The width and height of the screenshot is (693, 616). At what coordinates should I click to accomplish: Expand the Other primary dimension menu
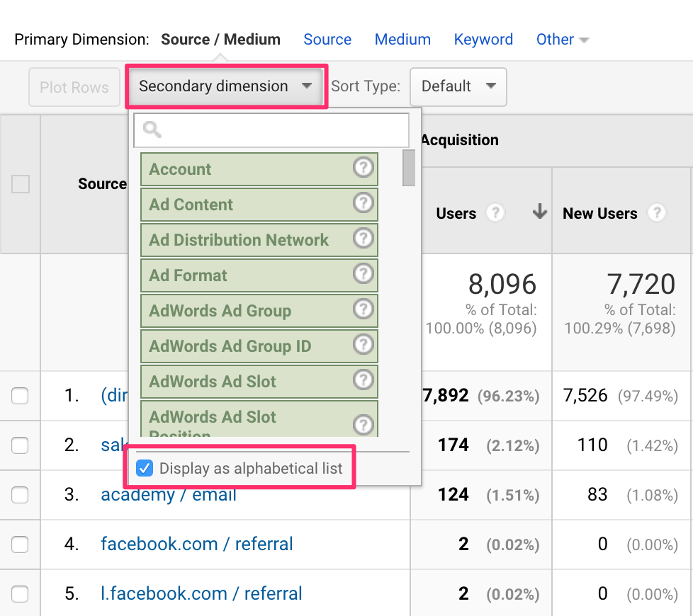pos(562,39)
